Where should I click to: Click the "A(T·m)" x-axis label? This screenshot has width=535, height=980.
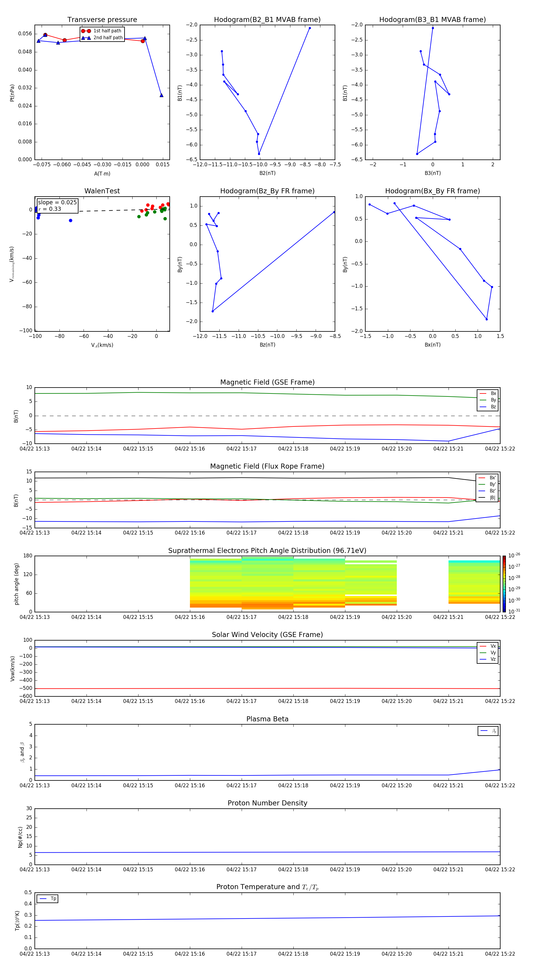(102, 174)
